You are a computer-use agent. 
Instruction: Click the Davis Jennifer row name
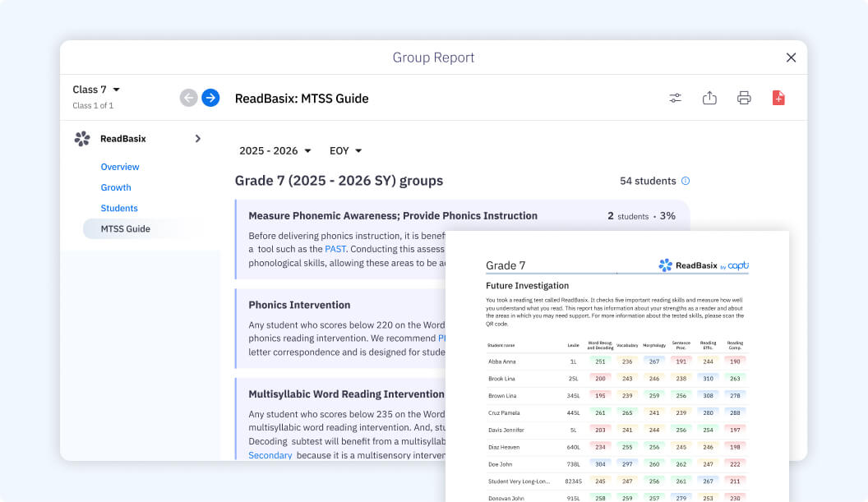pos(506,430)
